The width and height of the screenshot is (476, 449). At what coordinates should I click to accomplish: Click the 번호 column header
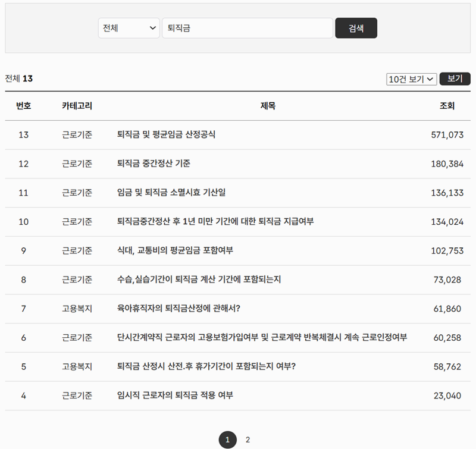point(23,106)
